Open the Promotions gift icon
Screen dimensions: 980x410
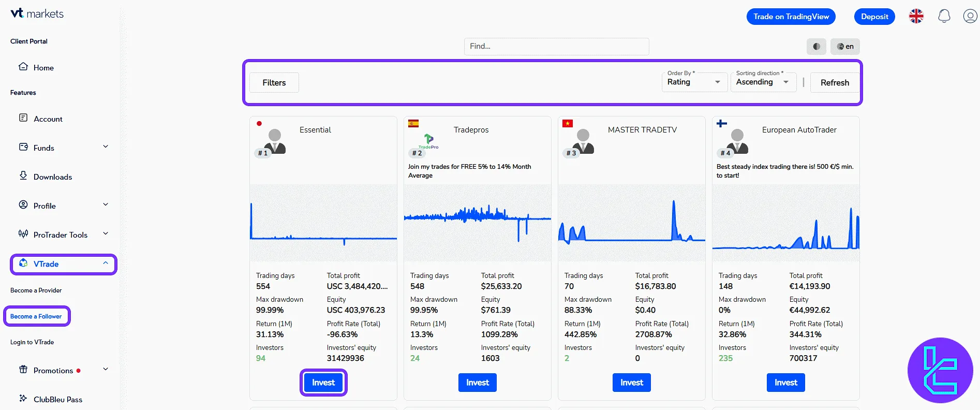23,370
